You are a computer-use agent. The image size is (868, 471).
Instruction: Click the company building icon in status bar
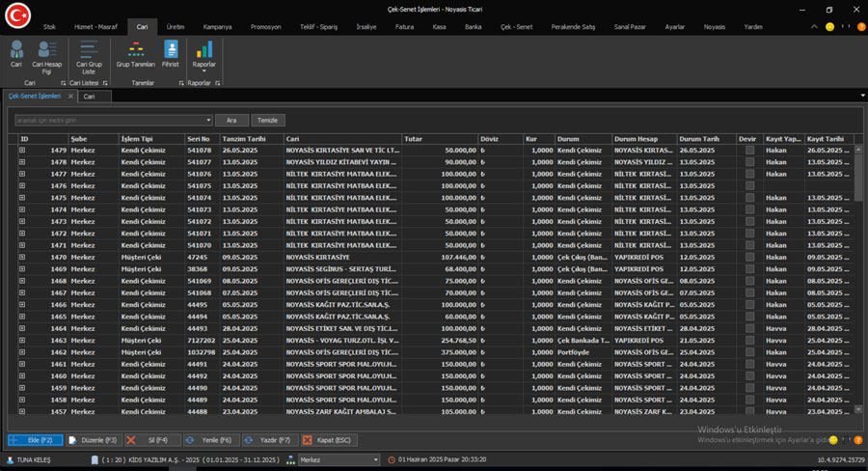[x=95, y=460]
